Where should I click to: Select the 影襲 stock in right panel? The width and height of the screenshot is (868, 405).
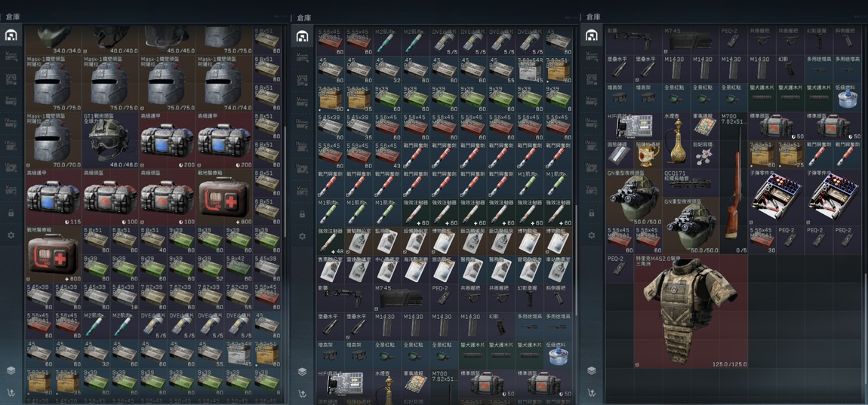coord(634,41)
